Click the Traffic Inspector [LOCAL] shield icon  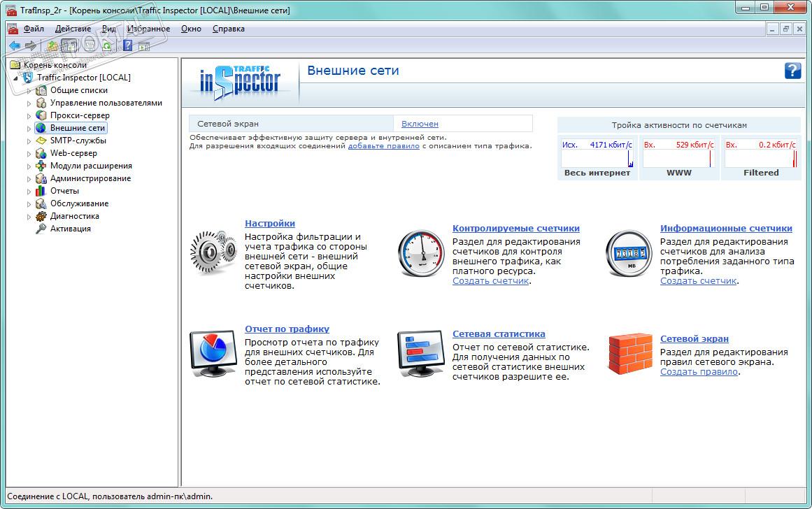[x=28, y=77]
